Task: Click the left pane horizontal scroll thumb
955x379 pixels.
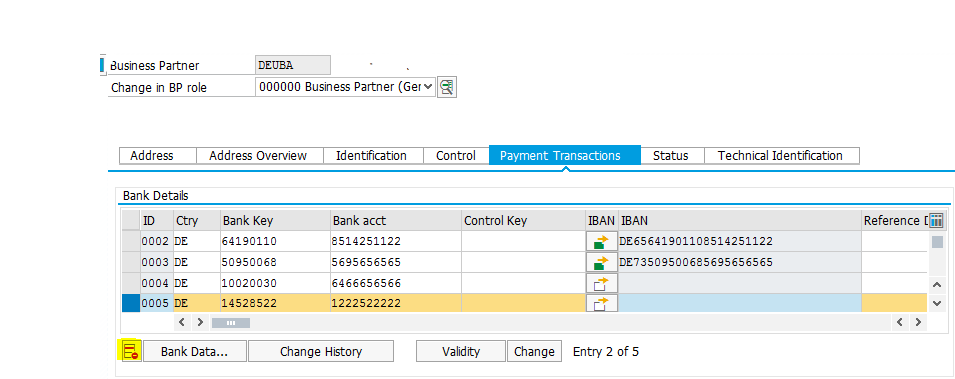Action: pos(230,323)
